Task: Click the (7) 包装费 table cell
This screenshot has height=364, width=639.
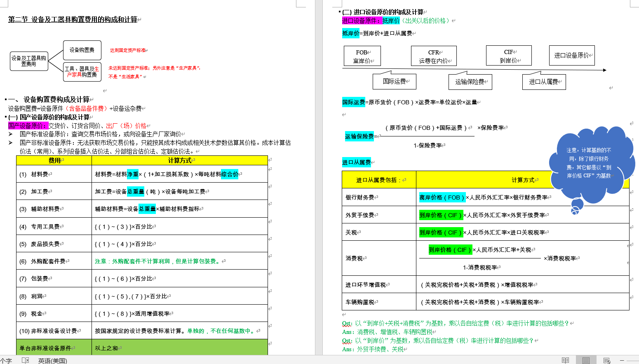Action: pyautogui.click(x=54, y=278)
